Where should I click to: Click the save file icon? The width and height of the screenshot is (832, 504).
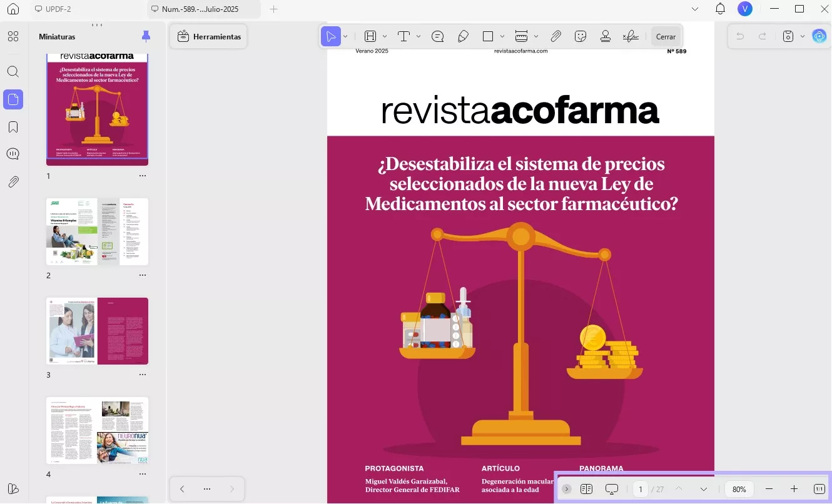[789, 36]
